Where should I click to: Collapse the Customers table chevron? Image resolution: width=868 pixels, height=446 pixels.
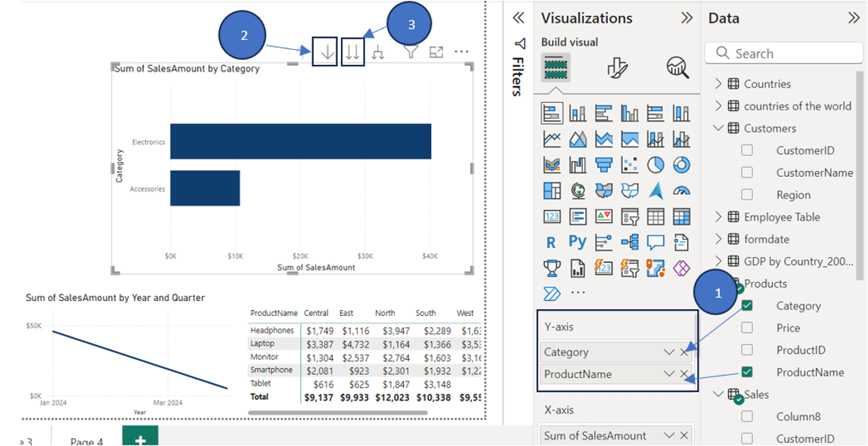718,129
